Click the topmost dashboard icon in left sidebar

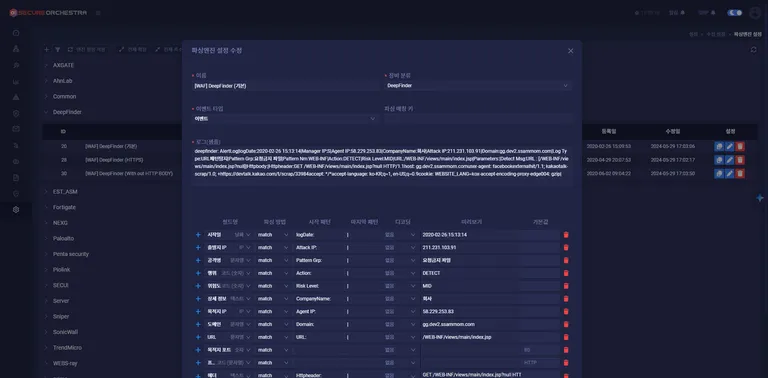(x=16, y=33)
